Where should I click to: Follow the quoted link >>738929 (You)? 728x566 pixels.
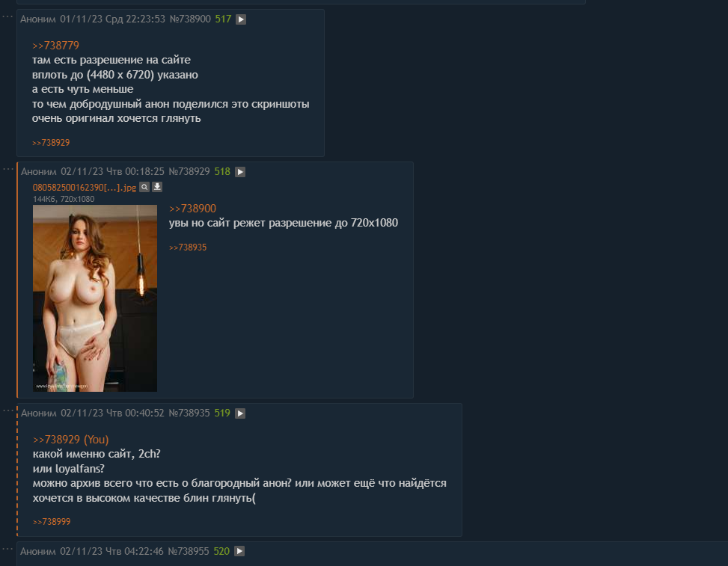(70, 440)
